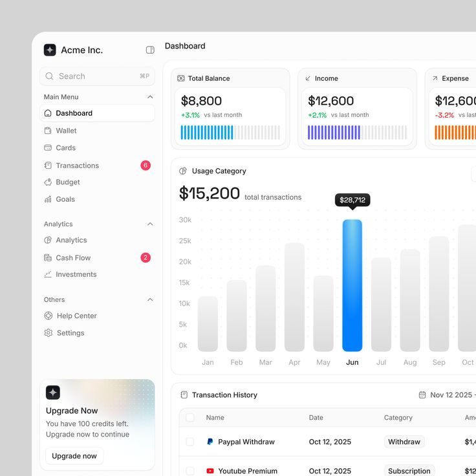
Task: Click the $8,800 total balance value
Action: 201,101
